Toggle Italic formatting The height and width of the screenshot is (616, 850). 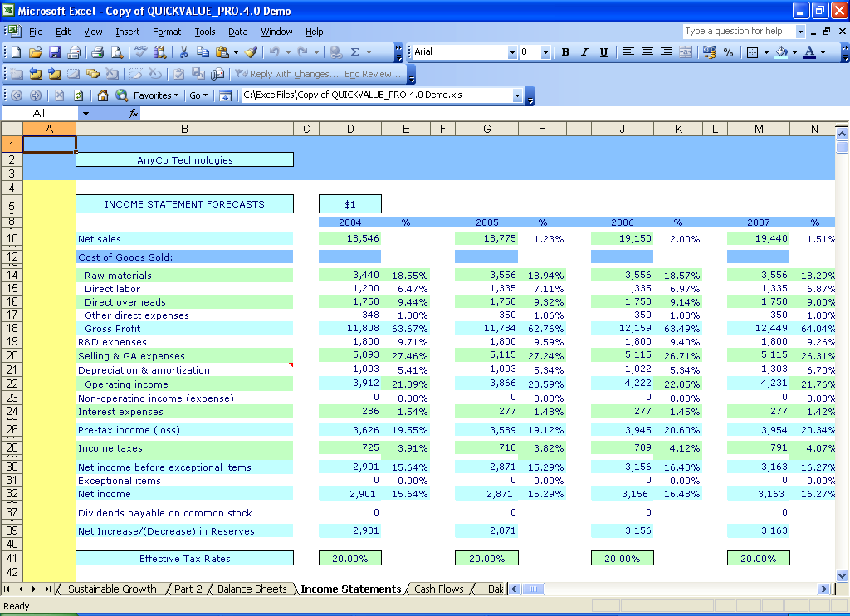[x=584, y=52]
